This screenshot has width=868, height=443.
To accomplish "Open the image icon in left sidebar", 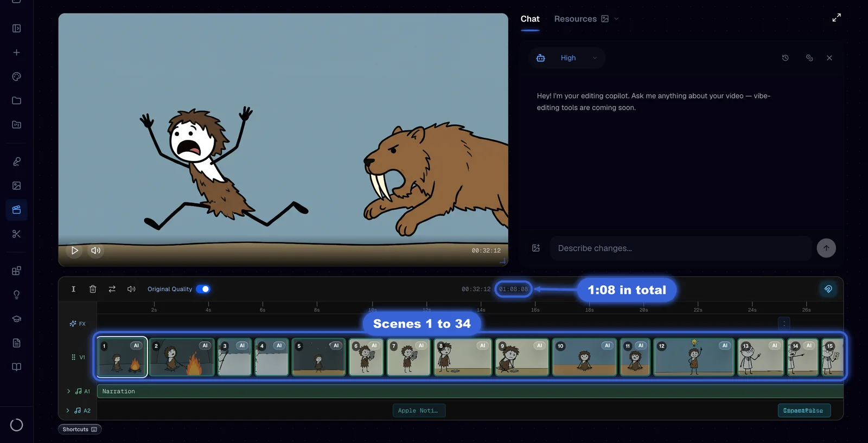I will [16, 185].
